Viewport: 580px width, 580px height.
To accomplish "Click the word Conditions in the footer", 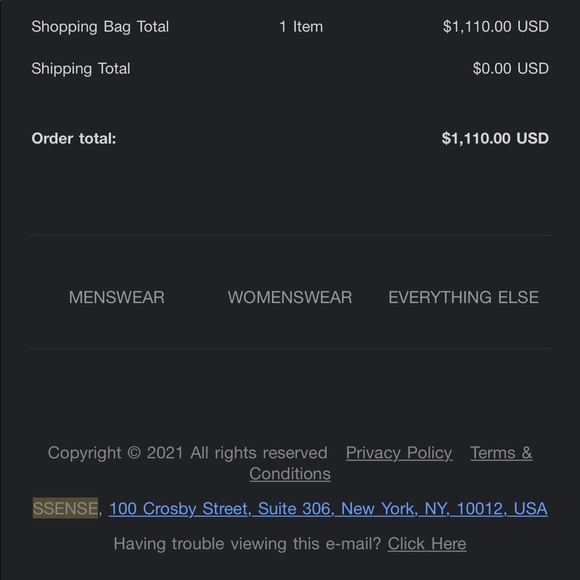I will point(290,474).
